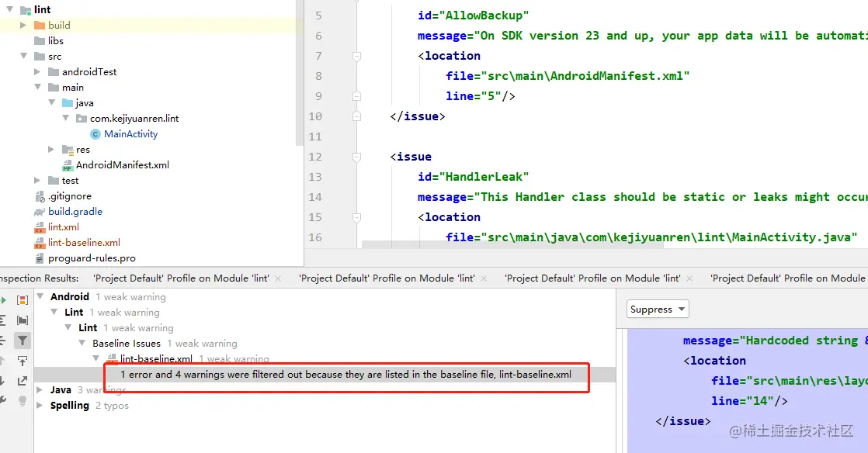Click the id="HandlerLeak" attribute text
Screen dimensions: 868x453
tap(473, 177)
